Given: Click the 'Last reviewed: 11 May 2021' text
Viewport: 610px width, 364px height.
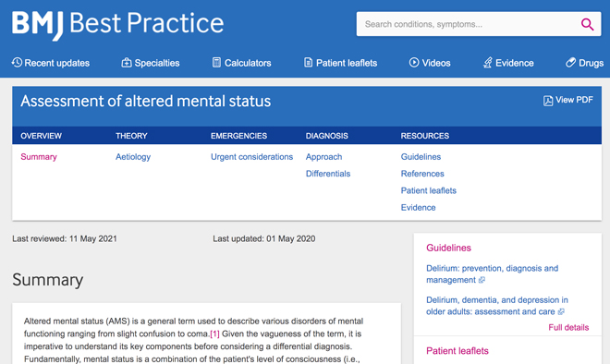Looking at the screenshot, I should click(65, 238).
